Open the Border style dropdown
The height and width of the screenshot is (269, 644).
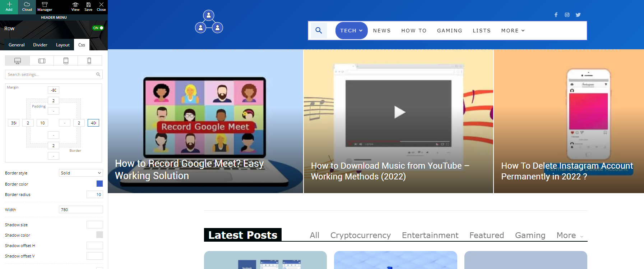coord(81,173)
